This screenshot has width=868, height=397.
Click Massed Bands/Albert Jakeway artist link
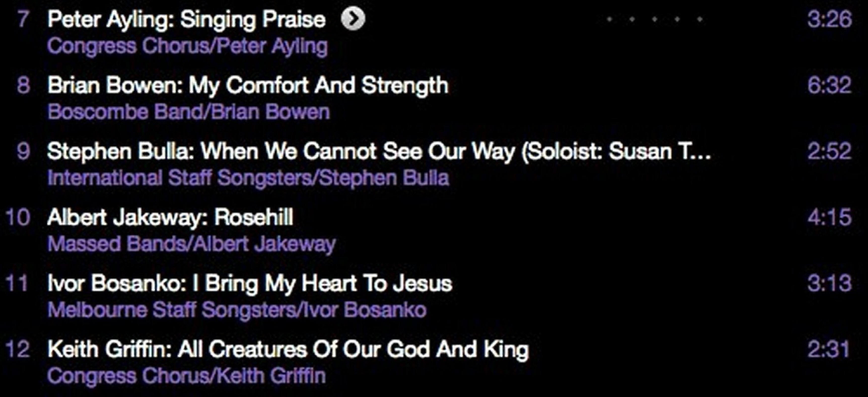pos(191,244)
